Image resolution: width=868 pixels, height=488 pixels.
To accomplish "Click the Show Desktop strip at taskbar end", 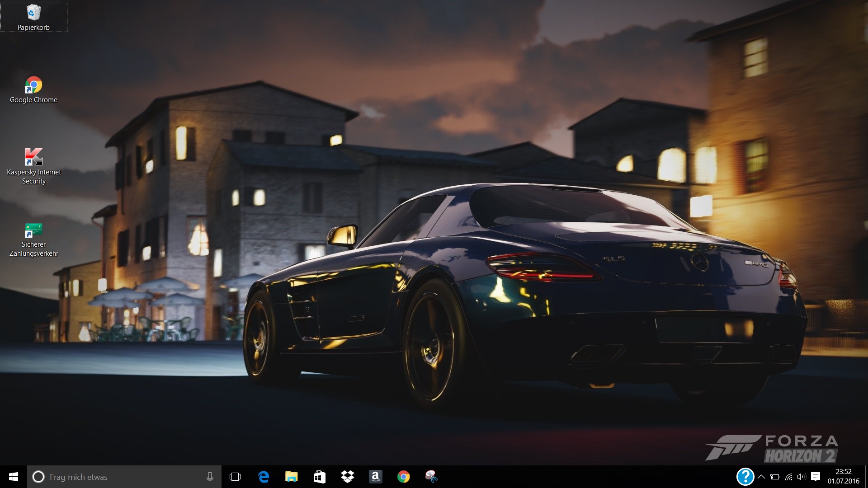I will pos(866,477).
